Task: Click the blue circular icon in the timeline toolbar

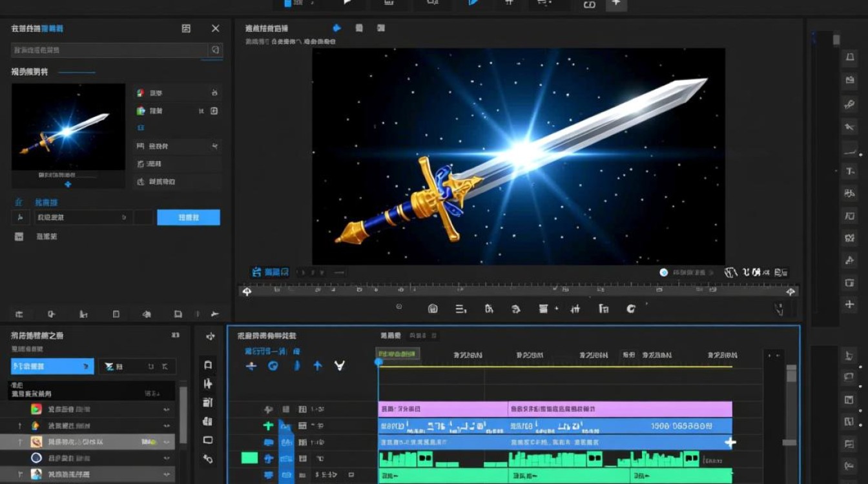Action: (273, 366)
